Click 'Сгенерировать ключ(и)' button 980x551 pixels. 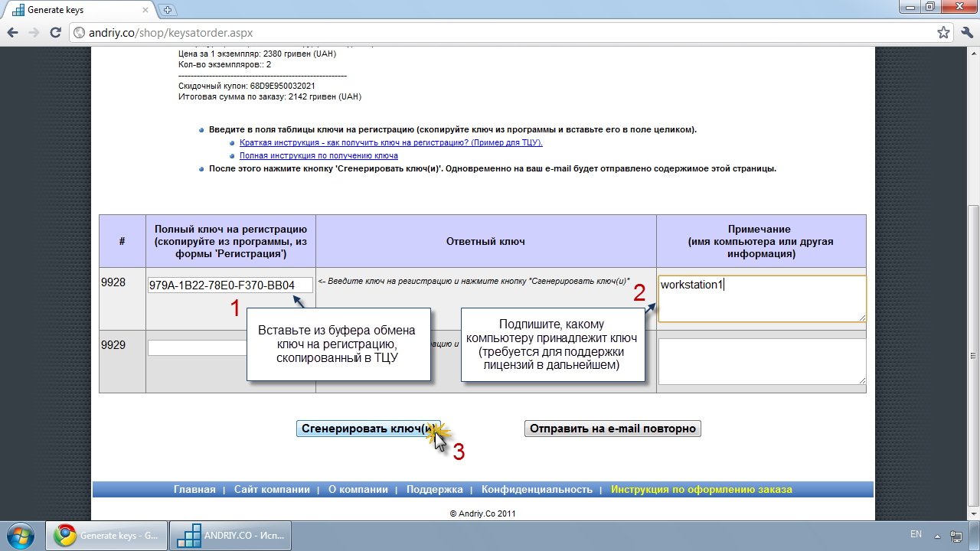pos(369,429)
